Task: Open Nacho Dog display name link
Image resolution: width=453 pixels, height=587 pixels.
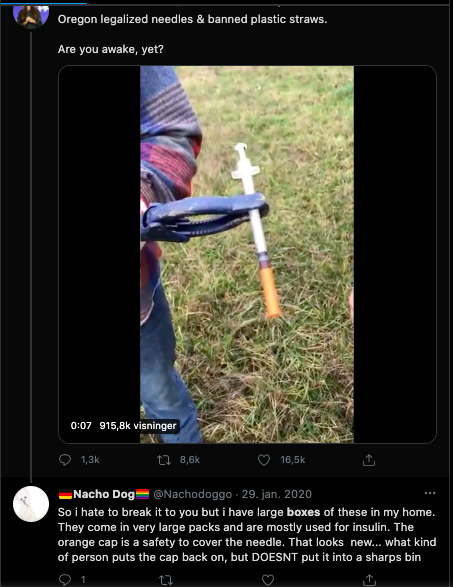Action: pyautogui.click(x=104, y=494)
